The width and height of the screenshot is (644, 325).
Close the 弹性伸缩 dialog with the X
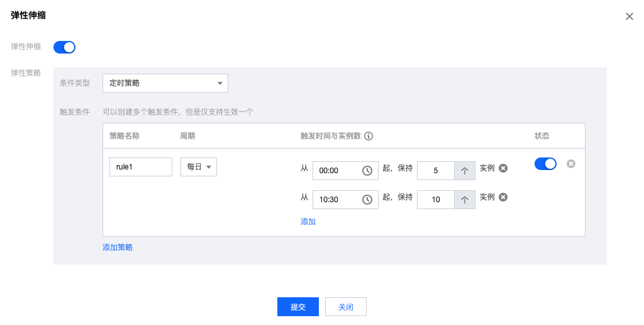point(629,16)
